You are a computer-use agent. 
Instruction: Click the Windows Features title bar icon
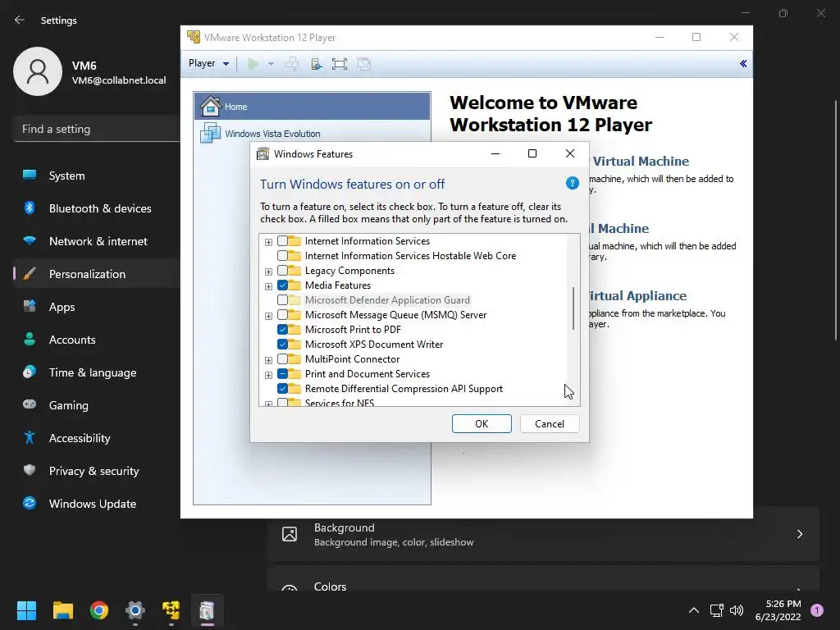[x=262, y=153]
